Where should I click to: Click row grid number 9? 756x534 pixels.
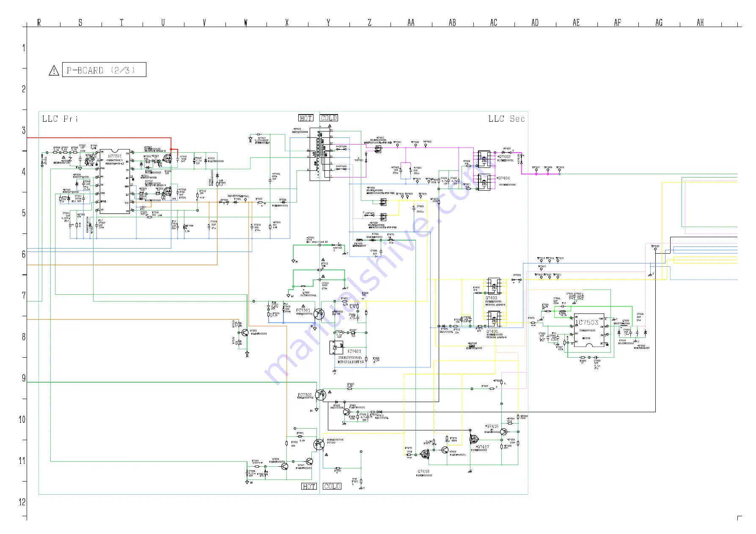[x=24, y=378]
